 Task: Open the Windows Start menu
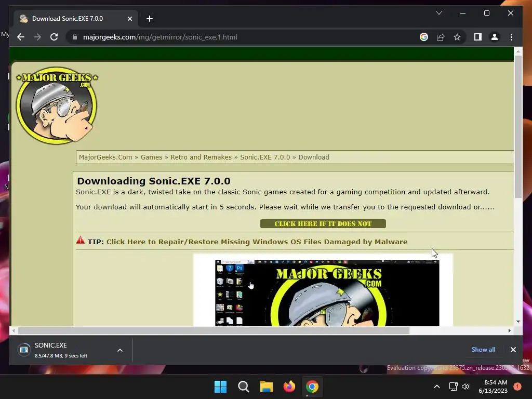(220, 387)
